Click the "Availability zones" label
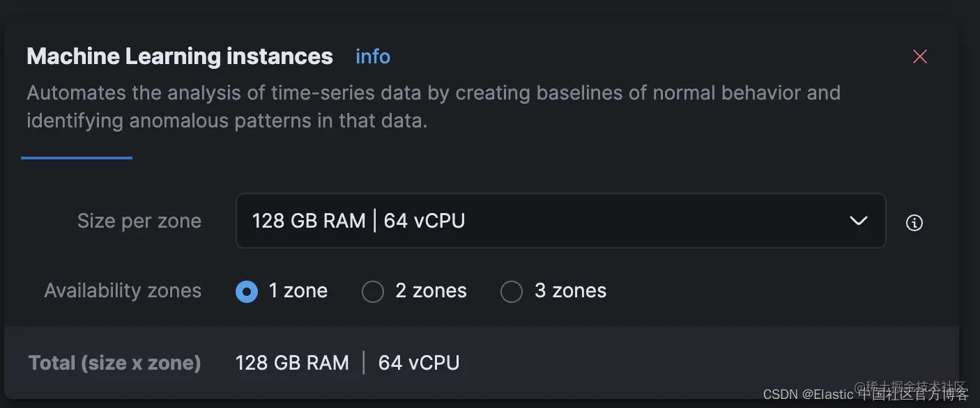980x408 pixels. 123,291
